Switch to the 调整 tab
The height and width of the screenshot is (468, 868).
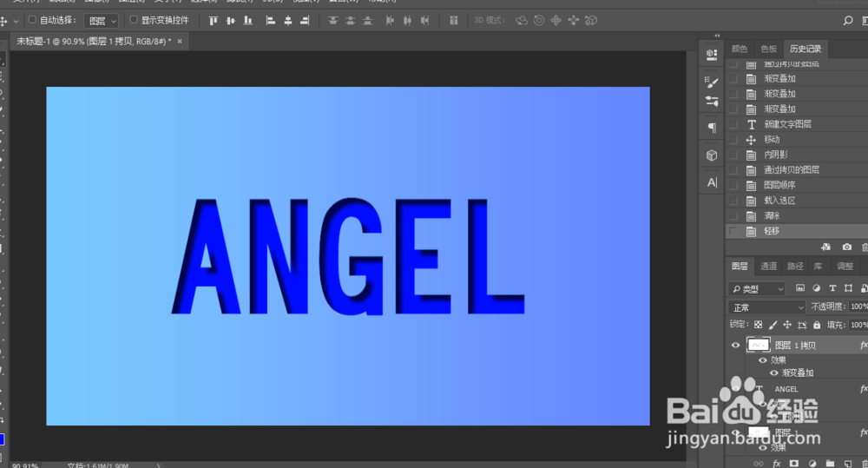tap(845, 267)
